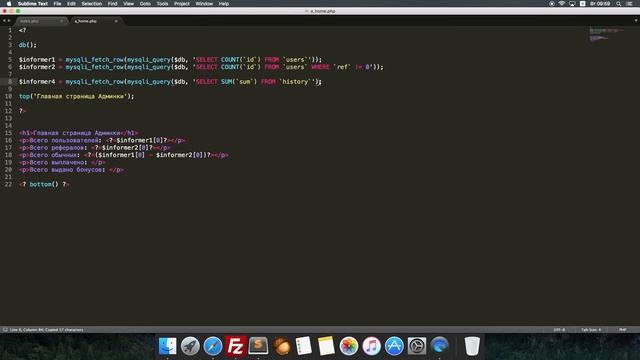Open FileZilla from the dock
This screenshot has width=640, height=360.
[x=236, y=346]
